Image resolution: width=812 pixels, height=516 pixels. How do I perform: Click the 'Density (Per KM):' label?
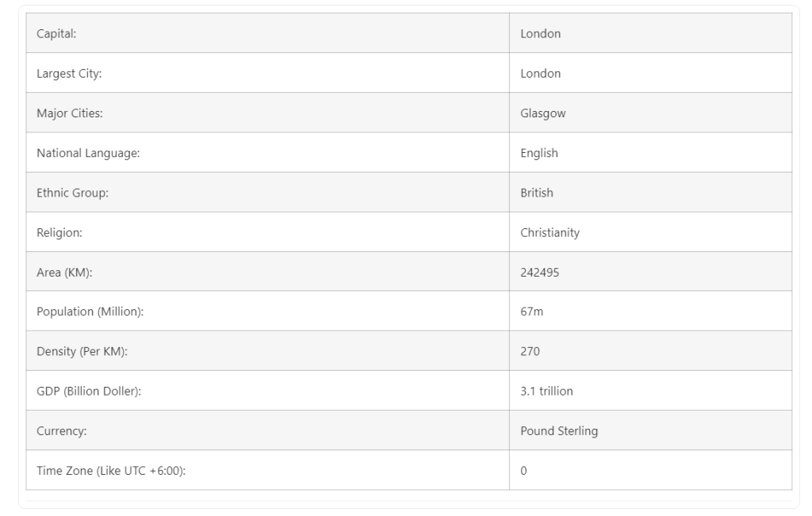(82, 352)
